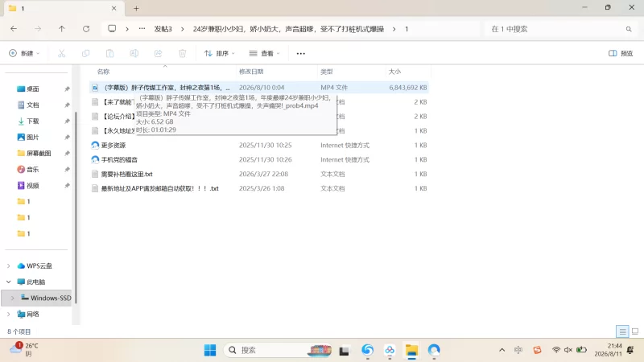Open 文档 in the sidebar
The width and height of the screenshot is (644, 362).
pos(33,105)
